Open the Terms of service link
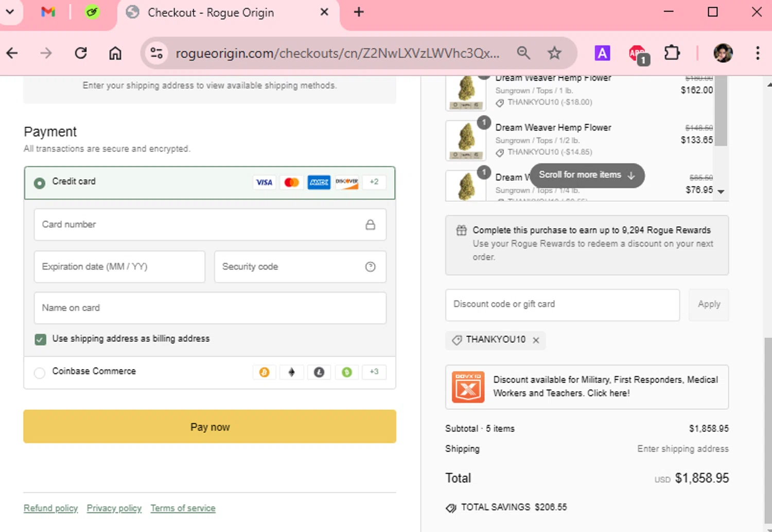Screen dimensions: 772x532 click(x=183, y=508)
